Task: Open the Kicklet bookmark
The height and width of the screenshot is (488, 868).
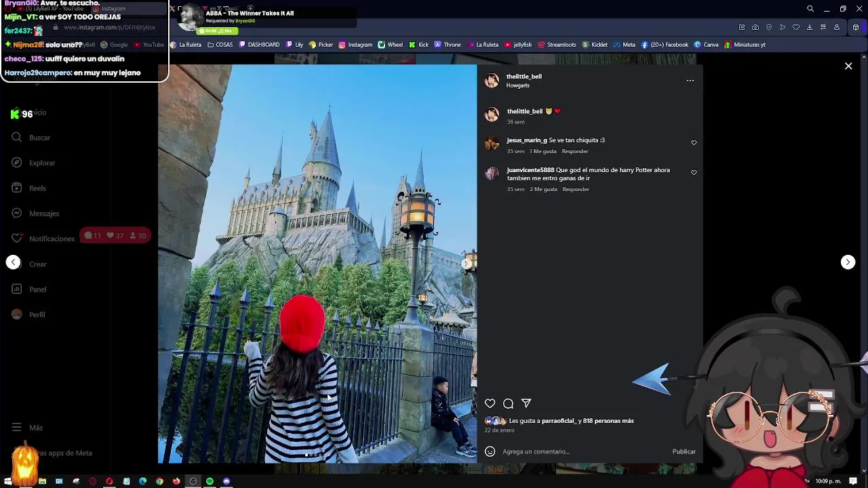Action: pos(595,45)
